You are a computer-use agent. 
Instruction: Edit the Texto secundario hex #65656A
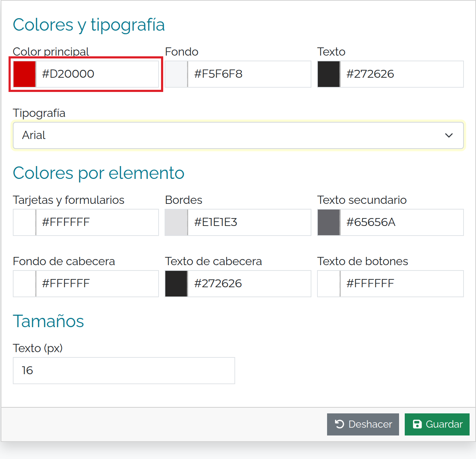(402, 222)
